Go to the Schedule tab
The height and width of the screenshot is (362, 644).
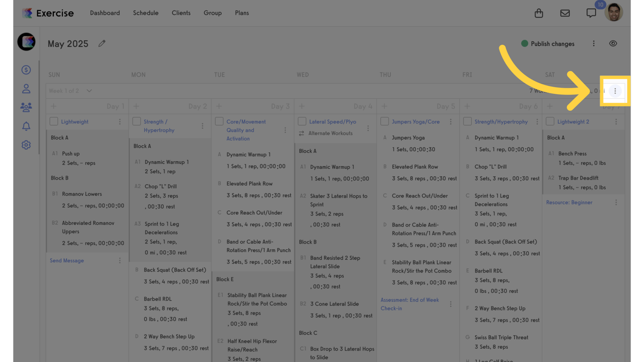145,13
